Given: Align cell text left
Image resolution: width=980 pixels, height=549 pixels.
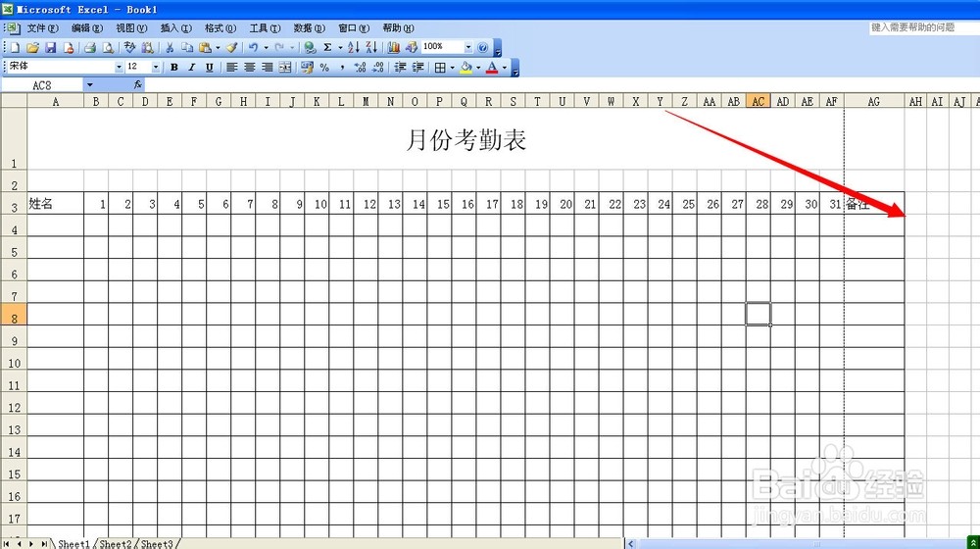Looking at the screenshot, I should pyautogui.click(x=231, y=68).
